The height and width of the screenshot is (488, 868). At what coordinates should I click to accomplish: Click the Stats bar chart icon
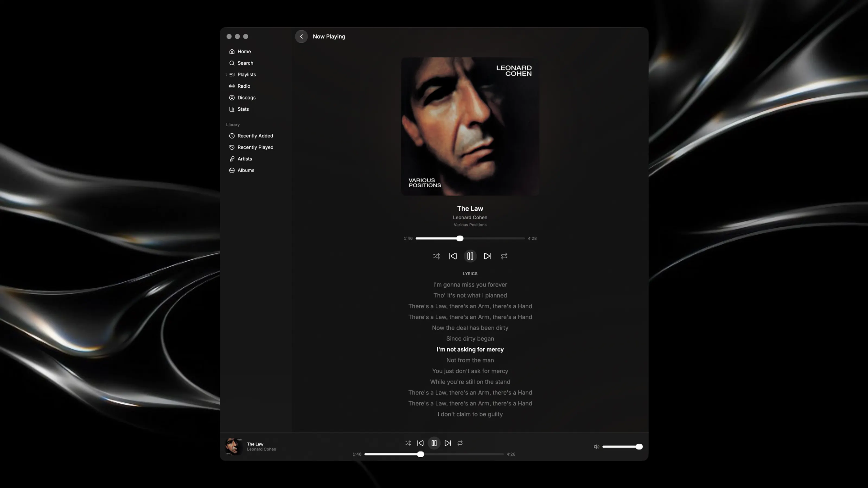232,109
